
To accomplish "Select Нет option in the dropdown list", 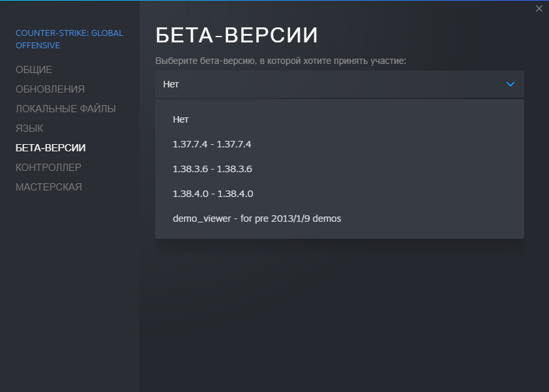I will [339, 119].
